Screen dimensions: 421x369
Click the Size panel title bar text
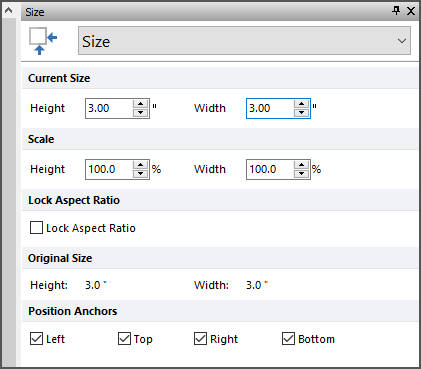pos(35,12)
